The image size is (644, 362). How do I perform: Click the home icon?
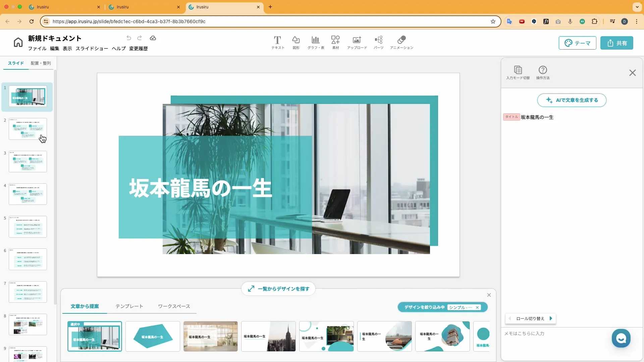pyautogui.click(x=18, y=42)
